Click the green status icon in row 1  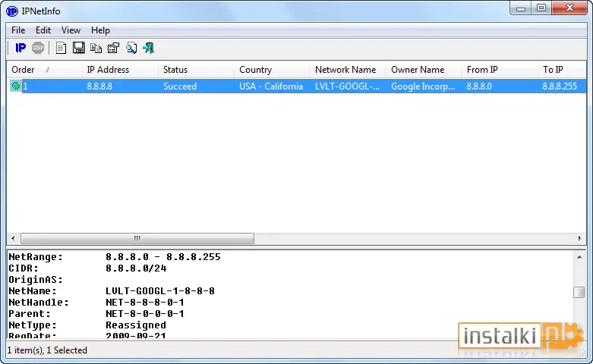click(x=16, y=86)
